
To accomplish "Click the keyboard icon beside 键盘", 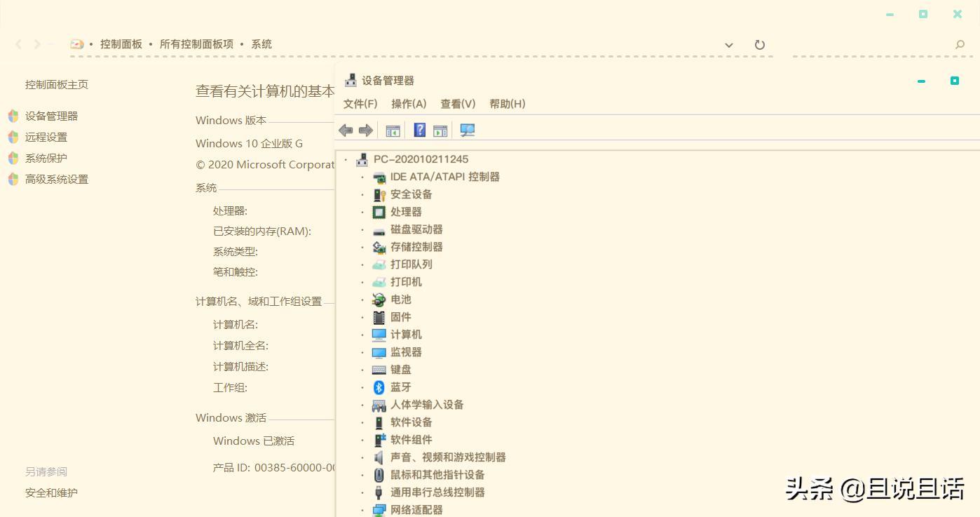I will click(379, 370).
